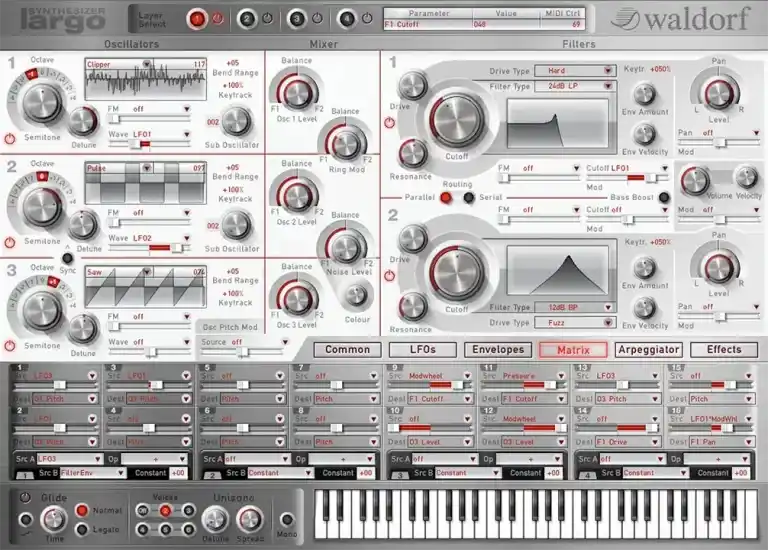Click Glide Time knob
This screenshot has height=550, width=768.
tap(54, 519)
